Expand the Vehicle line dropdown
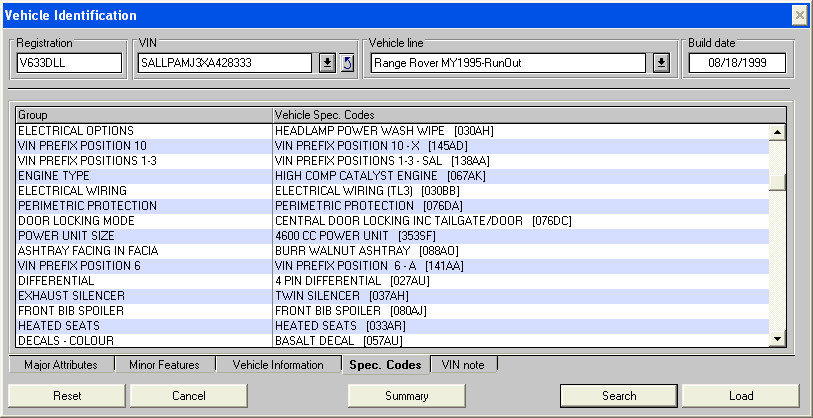 pos(661,63)
